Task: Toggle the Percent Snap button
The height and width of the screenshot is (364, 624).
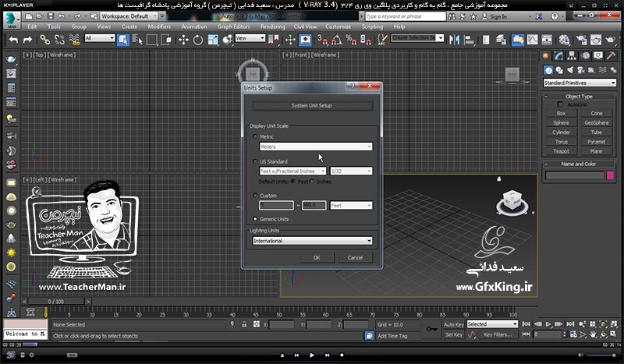Action: (x=351, y=40)
